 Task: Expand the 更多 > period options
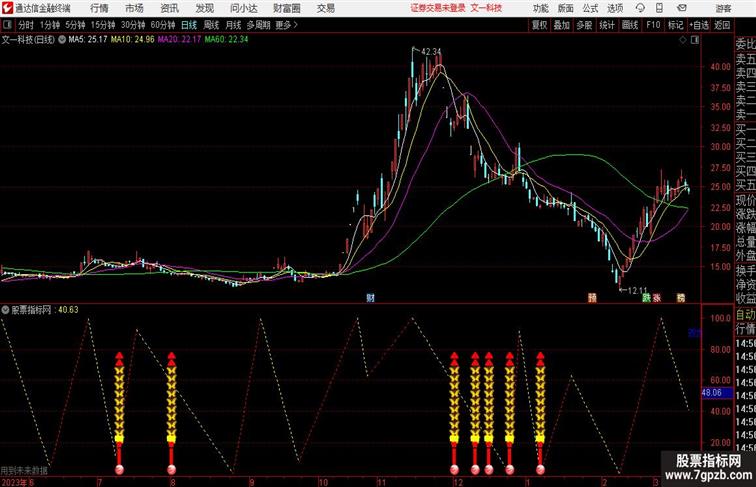click(286, 25)
